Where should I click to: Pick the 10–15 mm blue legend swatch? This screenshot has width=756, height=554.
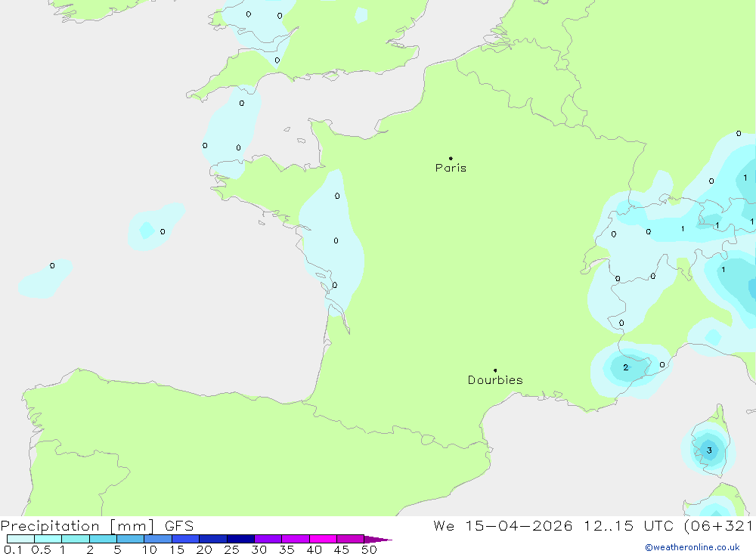[x=158, y=539]
